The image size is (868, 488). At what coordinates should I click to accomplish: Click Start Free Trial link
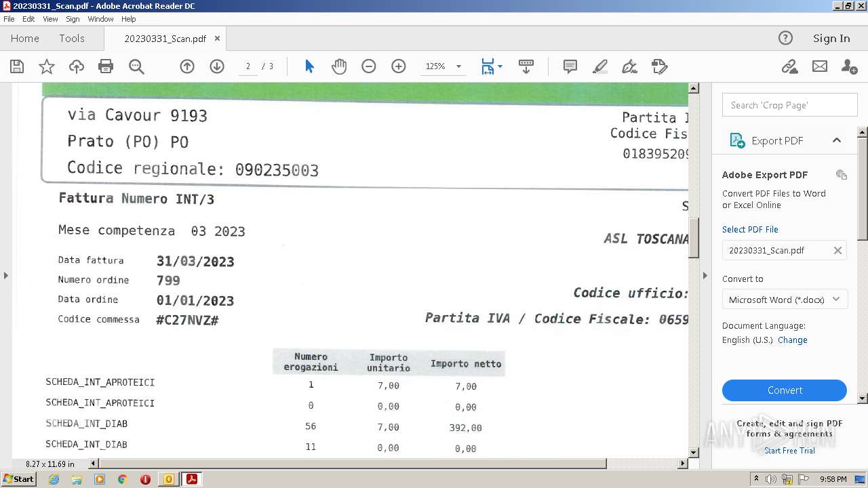[789, 451]
